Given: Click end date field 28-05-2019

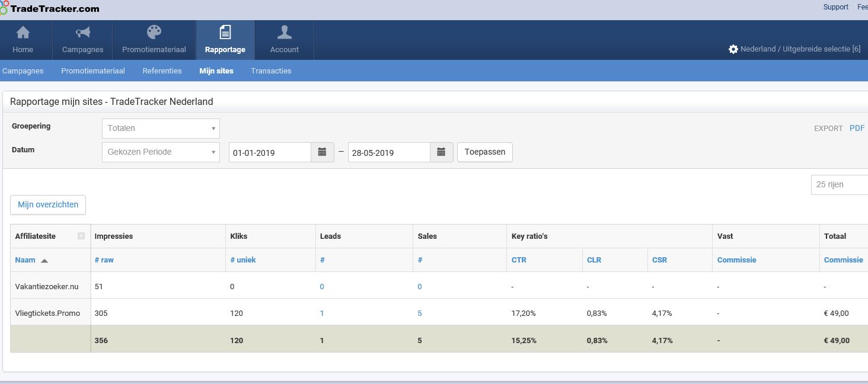Looking at the screenshot, I should click(x=389, y=152).
